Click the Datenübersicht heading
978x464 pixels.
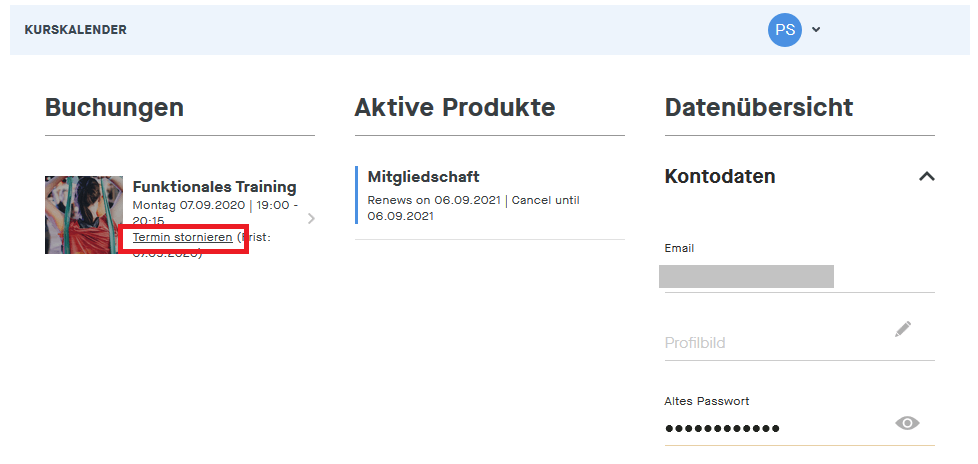[758, 108]
